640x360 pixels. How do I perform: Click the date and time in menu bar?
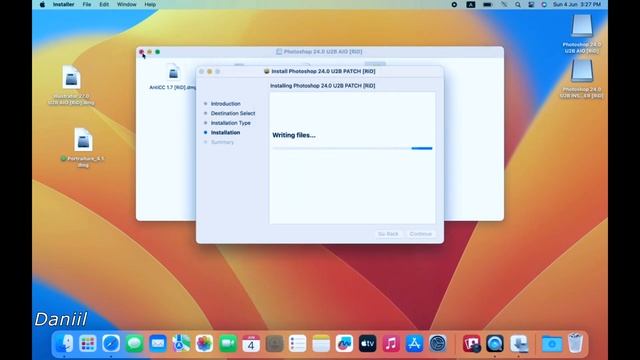[x=577, y=4]
